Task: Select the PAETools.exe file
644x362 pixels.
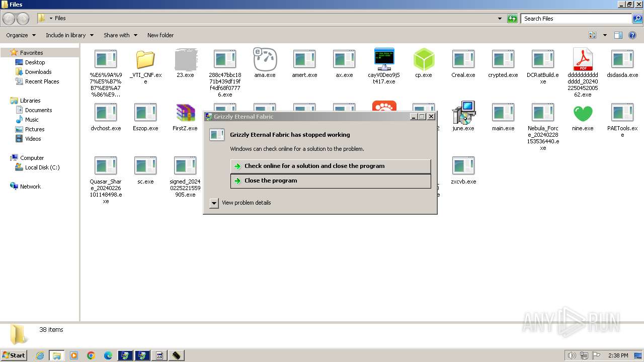Action: 622,113
